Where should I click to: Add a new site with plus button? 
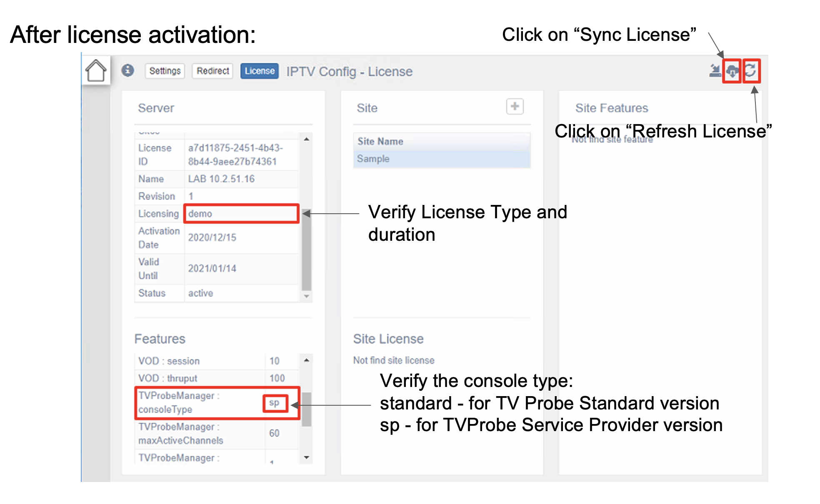pyautogui.click(x=515, y=107)
